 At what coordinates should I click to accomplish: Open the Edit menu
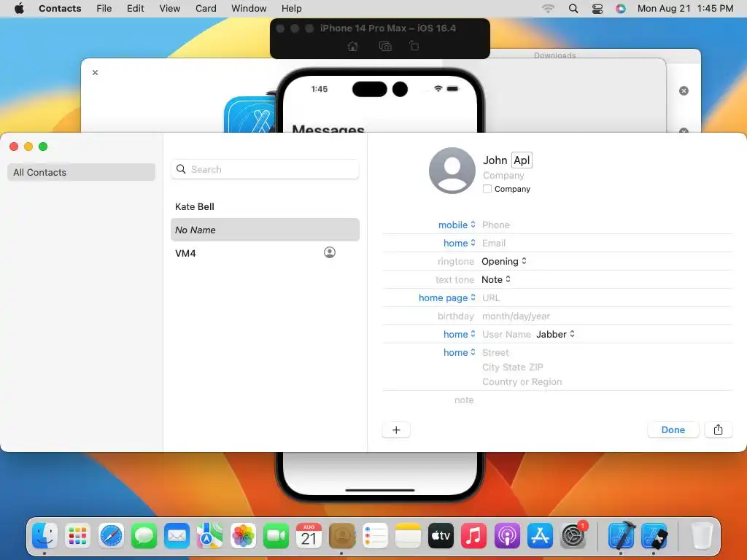135,9
